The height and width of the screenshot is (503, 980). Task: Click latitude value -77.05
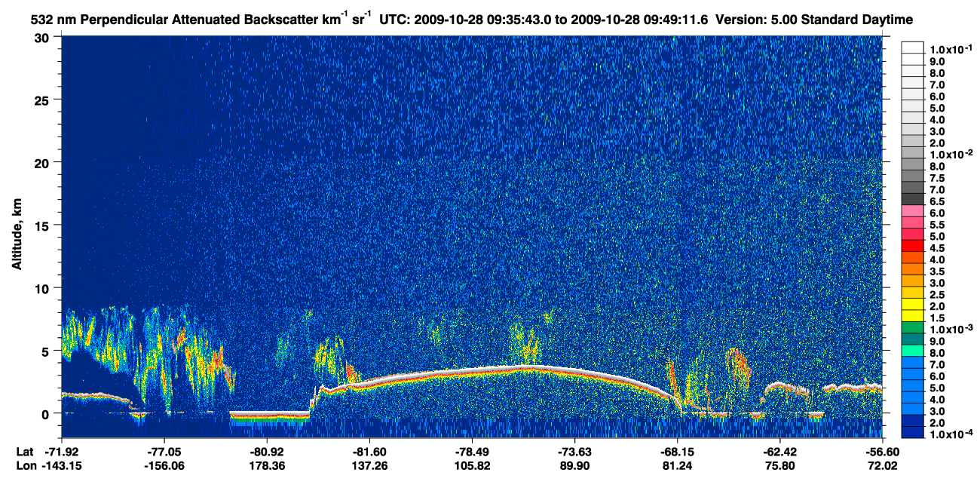[x=164, y=452]
